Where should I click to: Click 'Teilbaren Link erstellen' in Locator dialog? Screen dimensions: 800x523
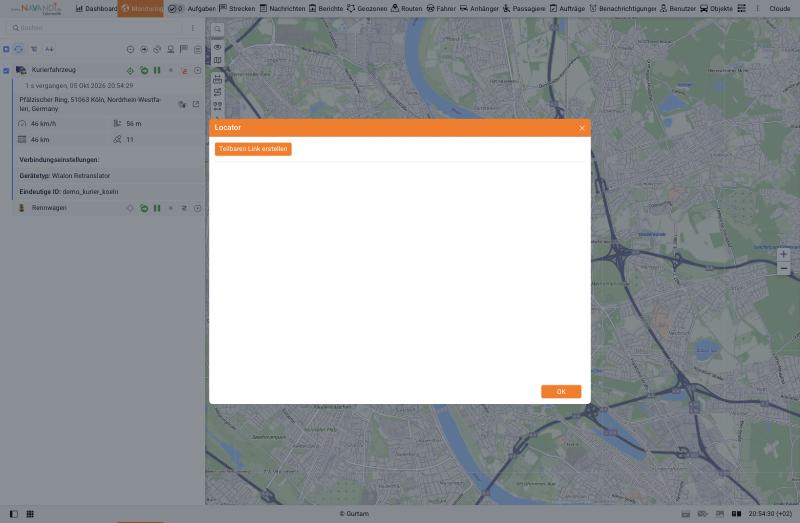[253, 149]
